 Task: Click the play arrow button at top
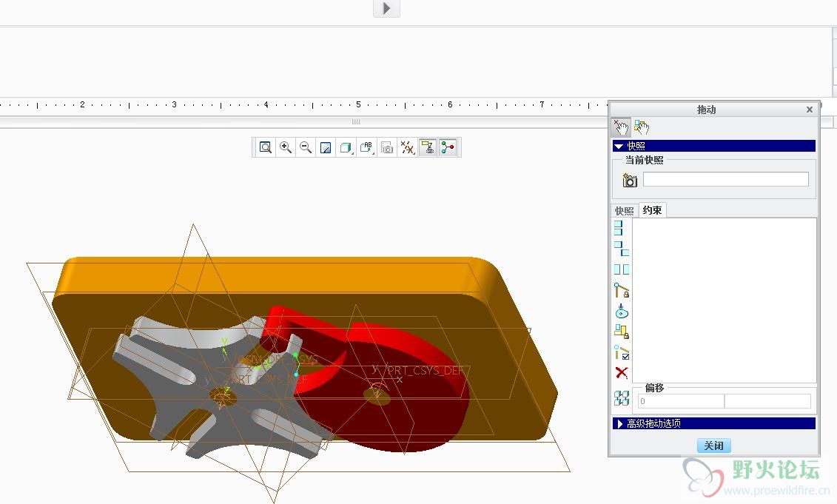pyautogui.click(x=386, y=8)
